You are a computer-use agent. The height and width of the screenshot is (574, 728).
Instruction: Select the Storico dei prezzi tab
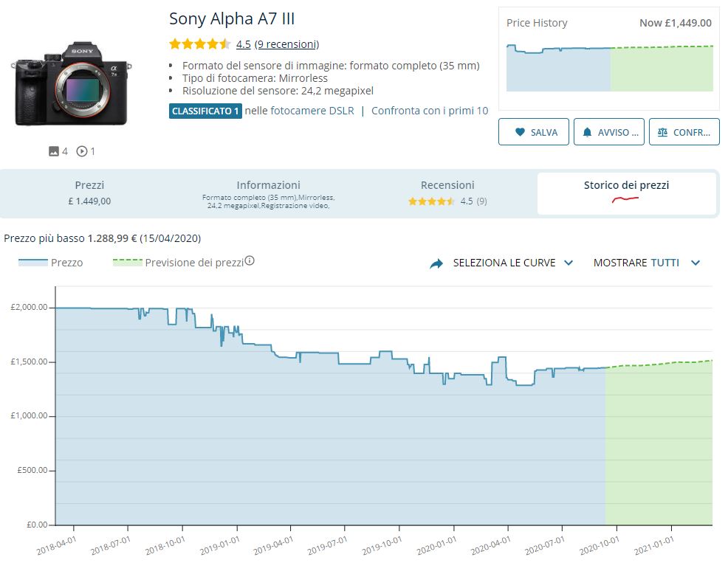626,193
